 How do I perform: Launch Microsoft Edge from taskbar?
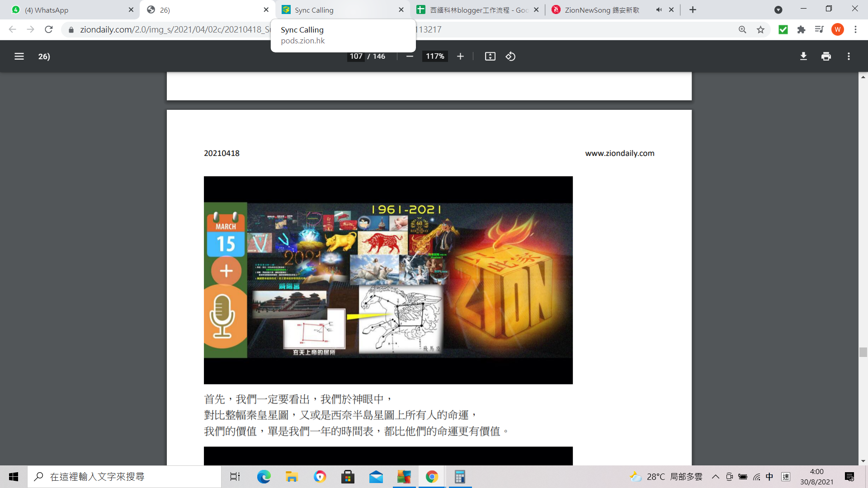[x=264, y=477]
